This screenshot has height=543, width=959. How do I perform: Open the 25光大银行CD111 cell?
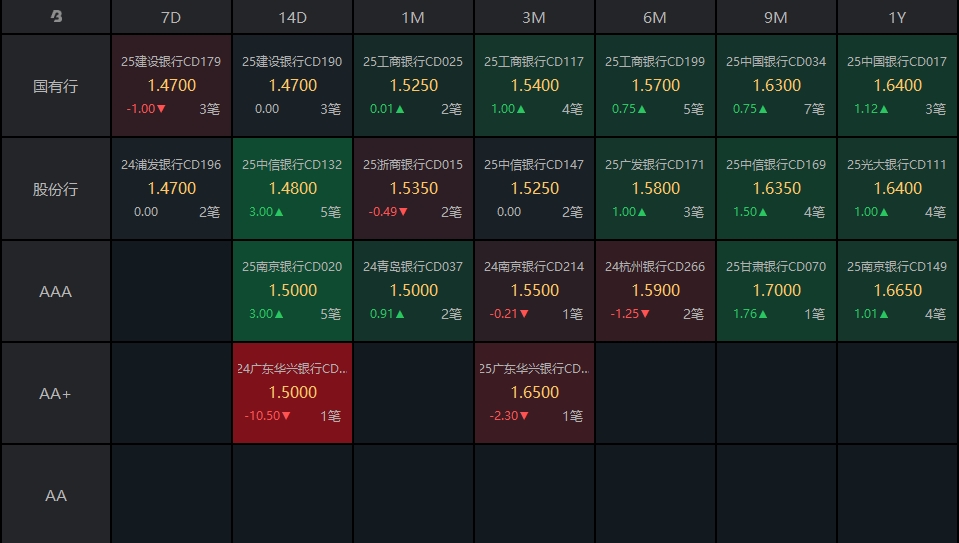[x=897, y=188]
